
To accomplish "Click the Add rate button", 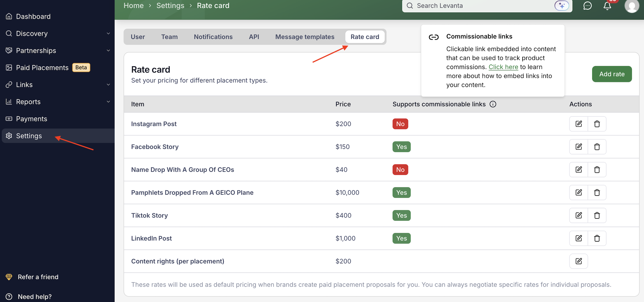I will pyautogui.click(x=612, y=74).
